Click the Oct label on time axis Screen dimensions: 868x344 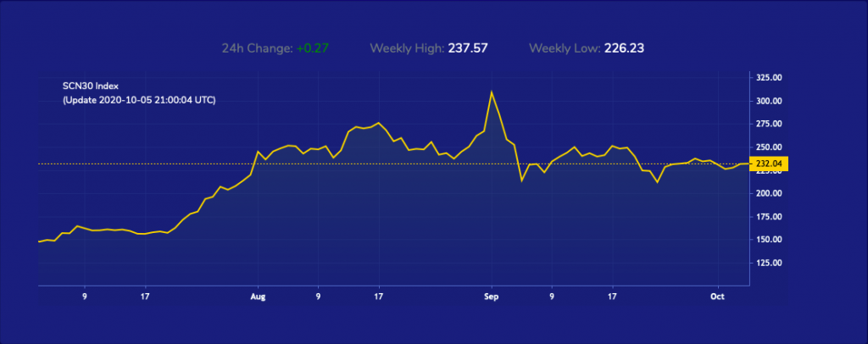[718, 297]
